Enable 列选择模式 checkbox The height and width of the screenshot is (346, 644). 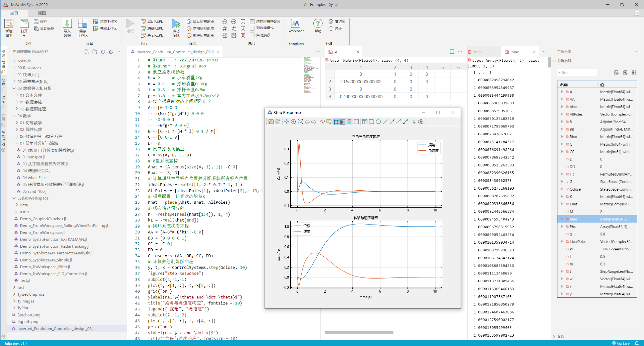pyautogui.click(x=252, y=28)
